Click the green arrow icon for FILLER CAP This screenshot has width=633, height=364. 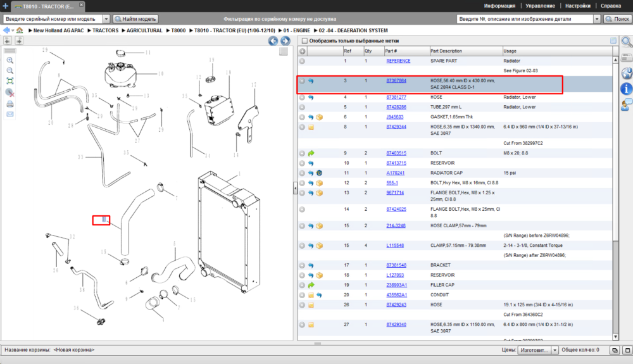point(311,285)
